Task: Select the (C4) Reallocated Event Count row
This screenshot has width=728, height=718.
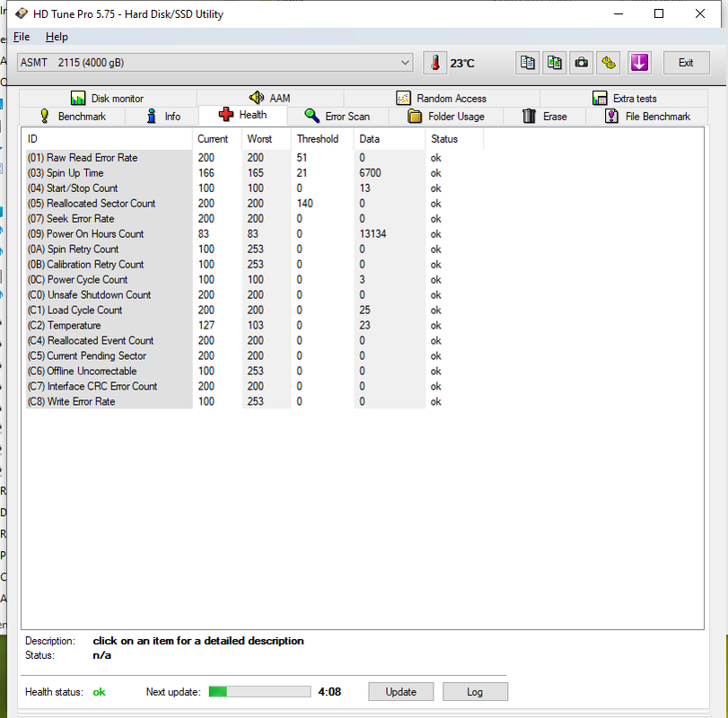Action: (x=254, y=341)
